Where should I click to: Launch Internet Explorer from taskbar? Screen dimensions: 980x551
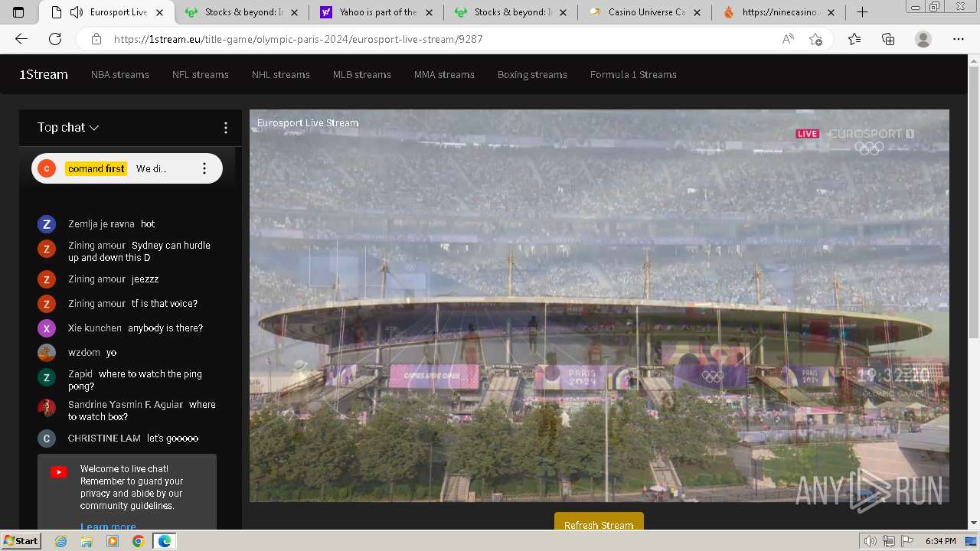pos(60,541)
